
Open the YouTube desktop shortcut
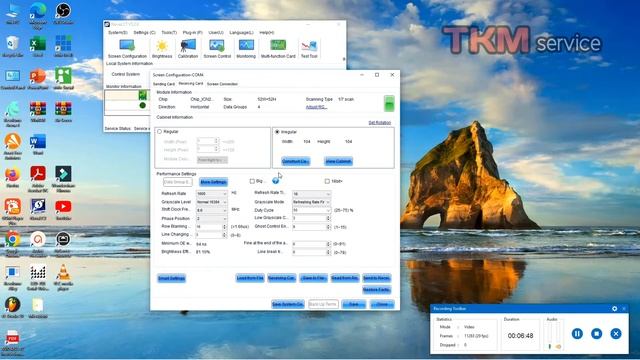[x=63, y=209]
